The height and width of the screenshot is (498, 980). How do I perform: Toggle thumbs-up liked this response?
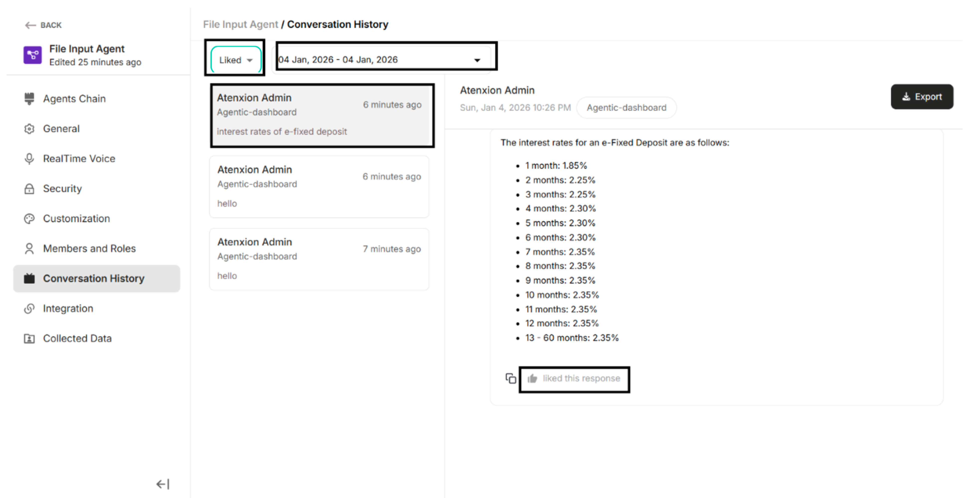532,378
